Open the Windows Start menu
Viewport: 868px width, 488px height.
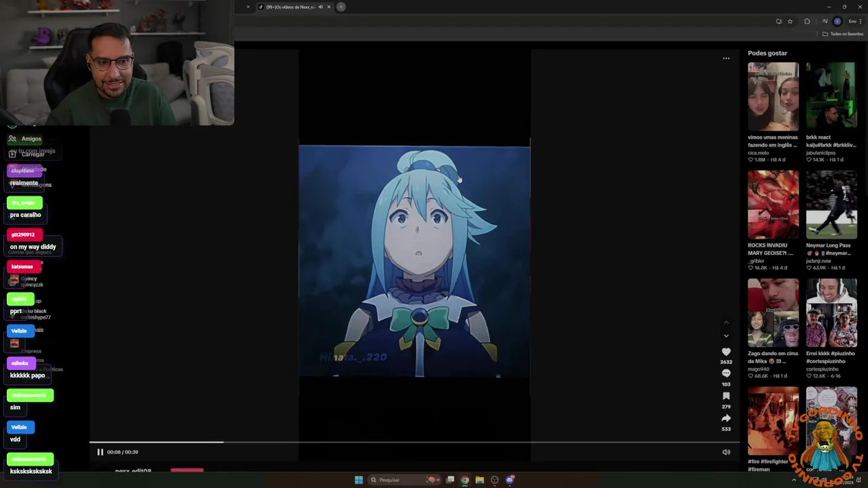coord(359,480)
